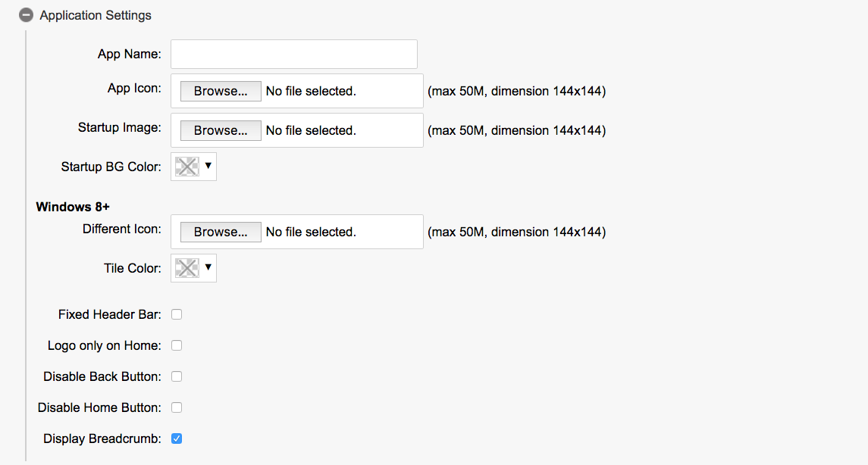This screenshot has height=465, width=868.
Task: Open the Tile Color dropdown arrow
Action: pos(208,267)
